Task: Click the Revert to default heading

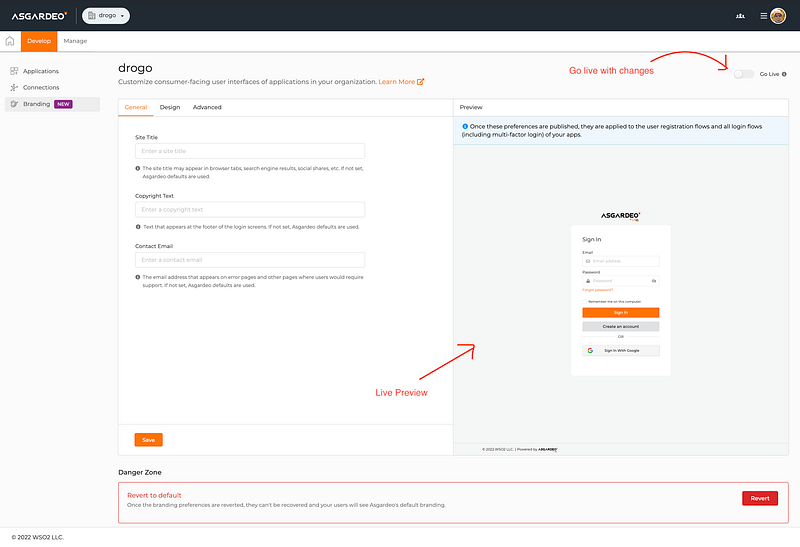Action: (x=154, y=495)
